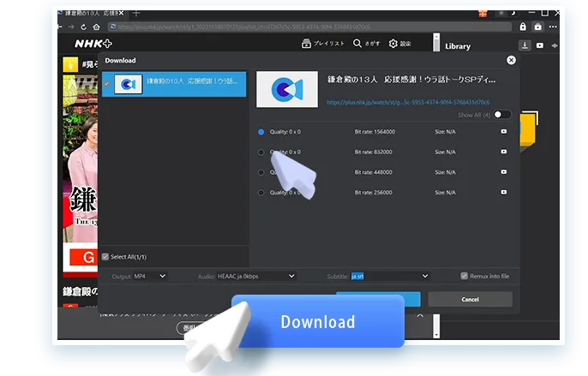This screenshot has height=376, width=588.
Task: Click the scrollbar next to Library label
Action: (436, 42)
